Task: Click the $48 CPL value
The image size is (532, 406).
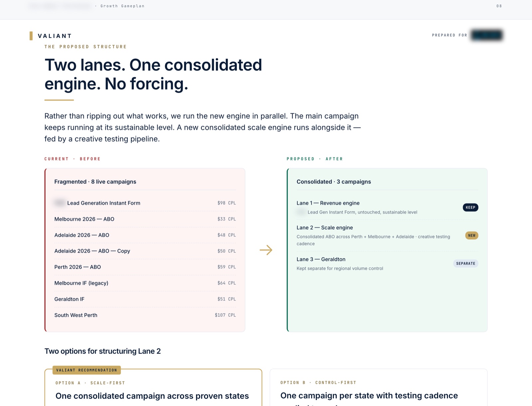Action: click(227, 235)
